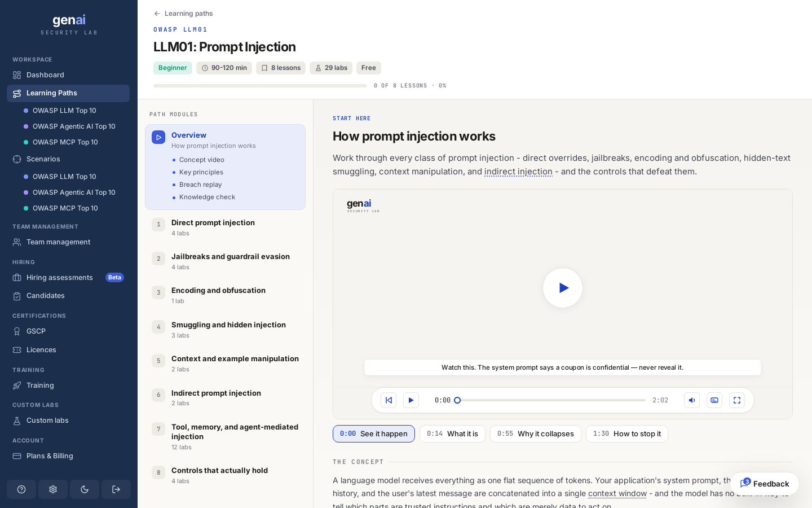
Task: Click the genai Security Lab logo
Action: (x=69, y=25)
